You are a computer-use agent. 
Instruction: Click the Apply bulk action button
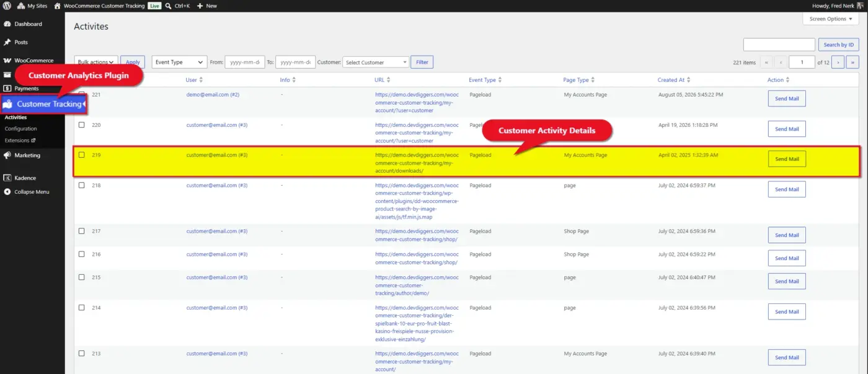(133, 62)
